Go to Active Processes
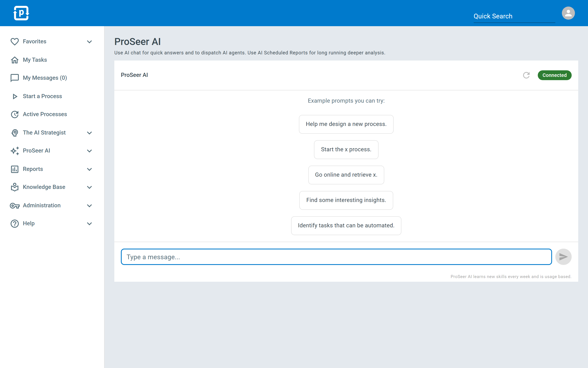588x368 pixels. pos(45,114)
